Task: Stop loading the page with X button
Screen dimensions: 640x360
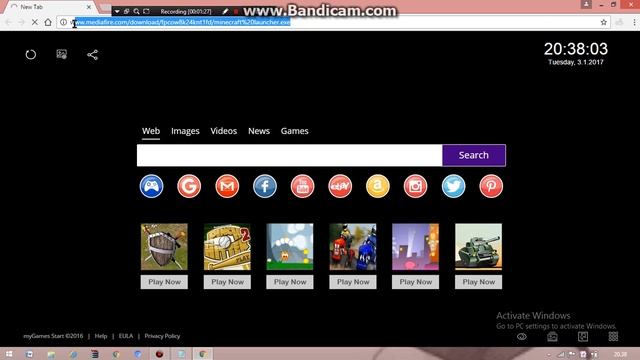Action: pos(35,22)
